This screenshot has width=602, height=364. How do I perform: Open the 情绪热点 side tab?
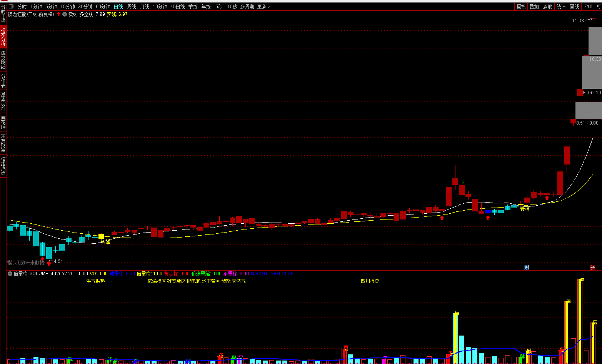pos(3,166)
